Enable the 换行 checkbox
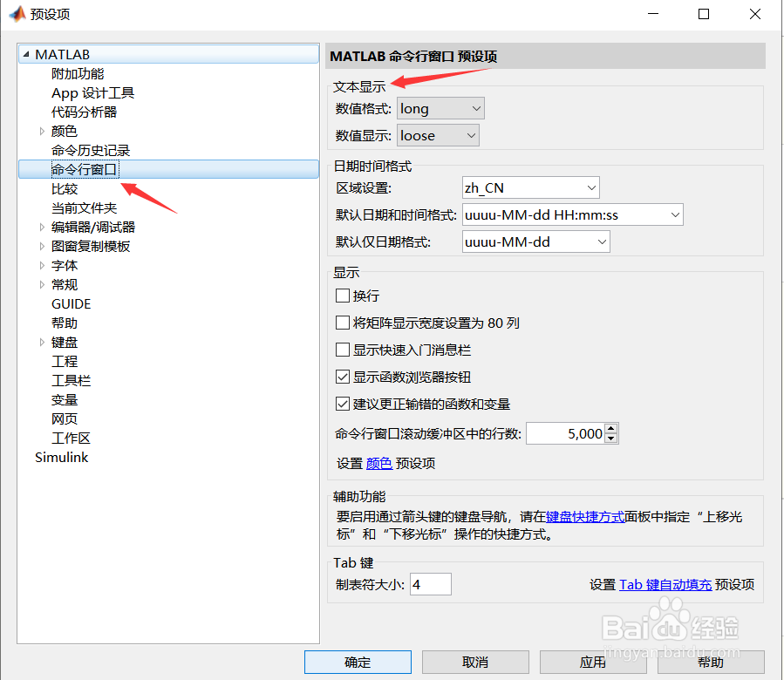 click(343, 296)
